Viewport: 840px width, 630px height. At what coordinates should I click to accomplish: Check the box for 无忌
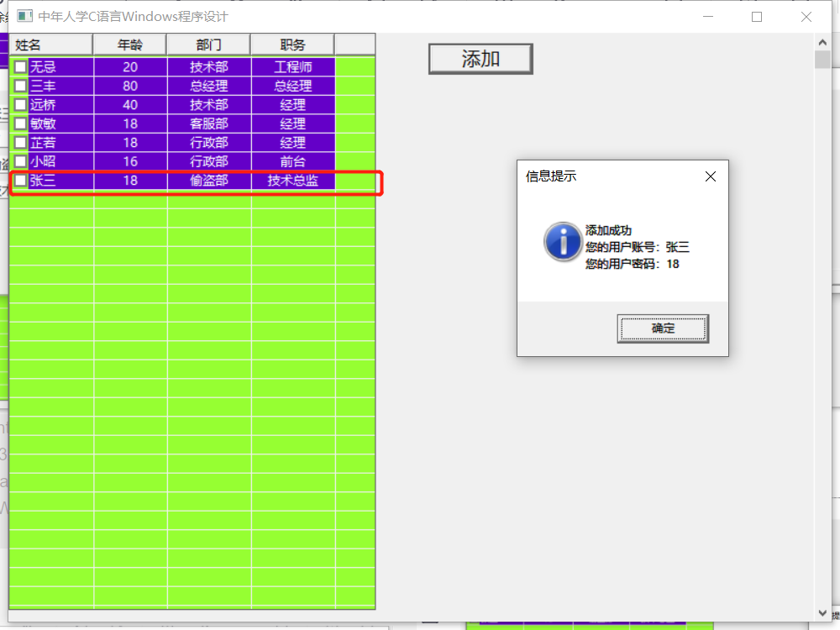(20, 67)
